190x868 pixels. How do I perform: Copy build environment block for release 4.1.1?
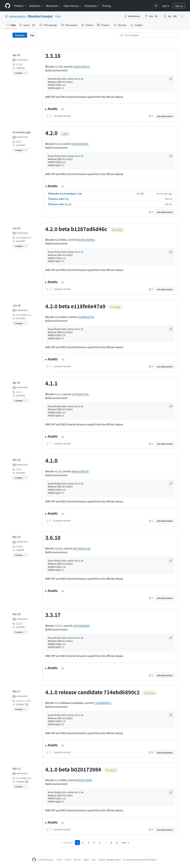(x=171, y=406)
